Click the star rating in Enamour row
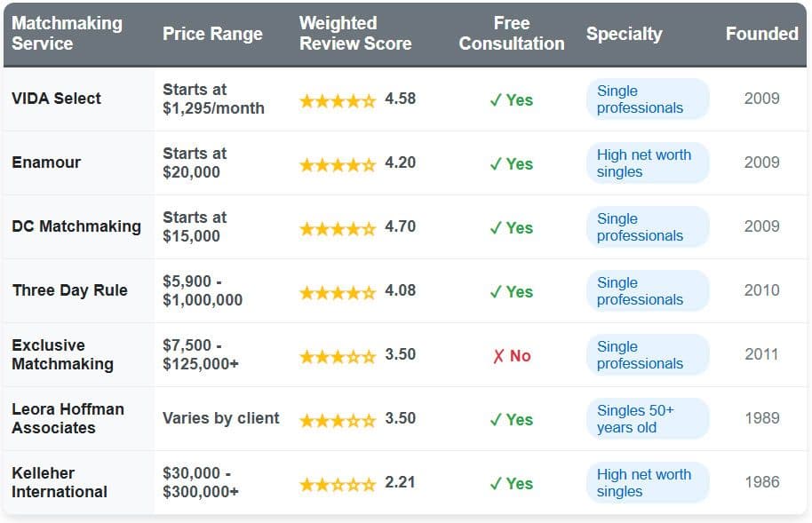 point(338,164)
